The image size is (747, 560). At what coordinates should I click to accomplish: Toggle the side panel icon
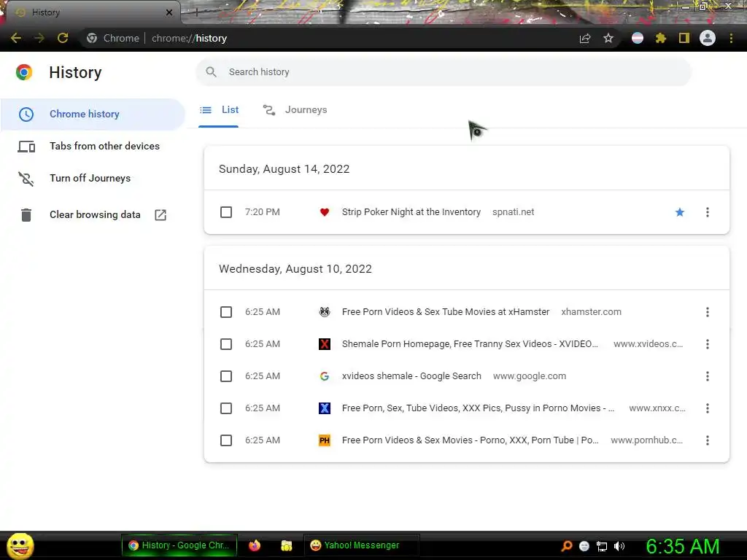[684, 38]
